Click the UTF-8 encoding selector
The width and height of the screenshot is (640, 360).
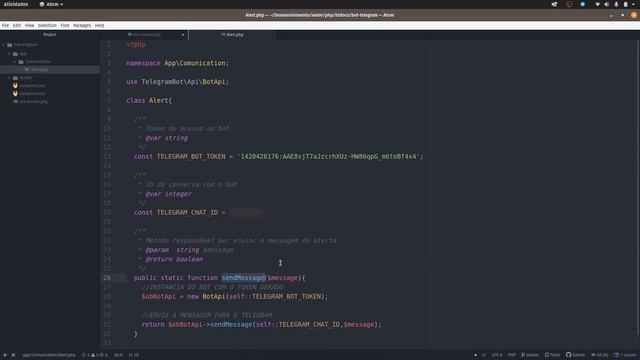click(x=497, y=355)
